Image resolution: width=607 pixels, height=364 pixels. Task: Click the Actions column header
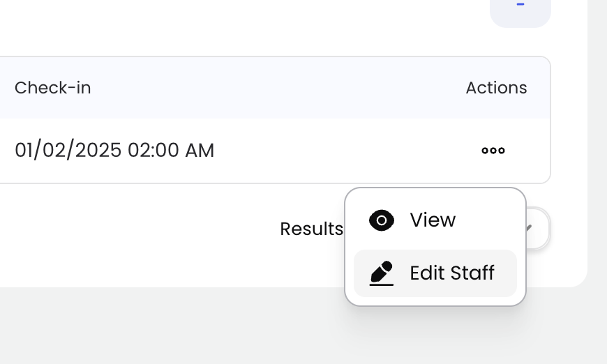[x=496, y=88]
